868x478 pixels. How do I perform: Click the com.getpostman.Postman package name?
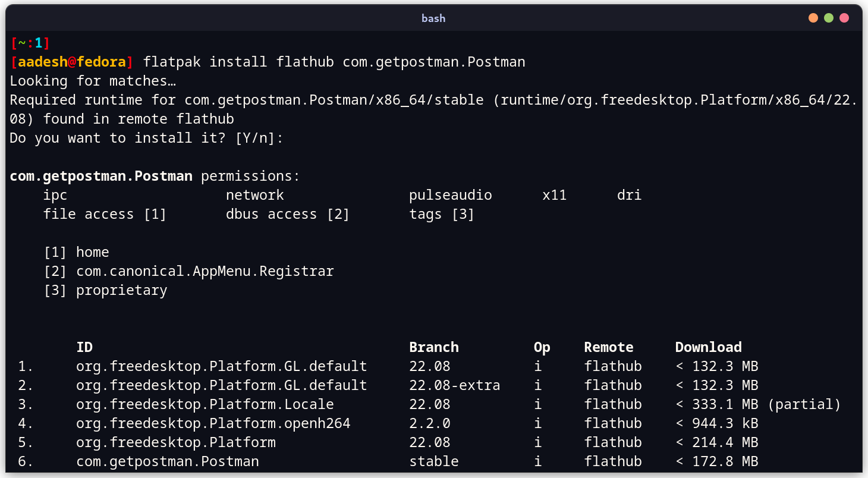pos(167,461)
